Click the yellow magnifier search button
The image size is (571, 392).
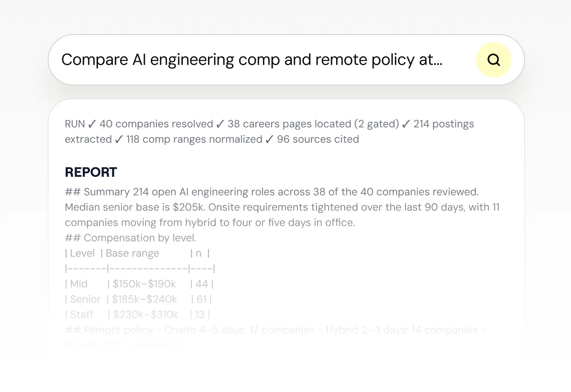pos(493,60)
